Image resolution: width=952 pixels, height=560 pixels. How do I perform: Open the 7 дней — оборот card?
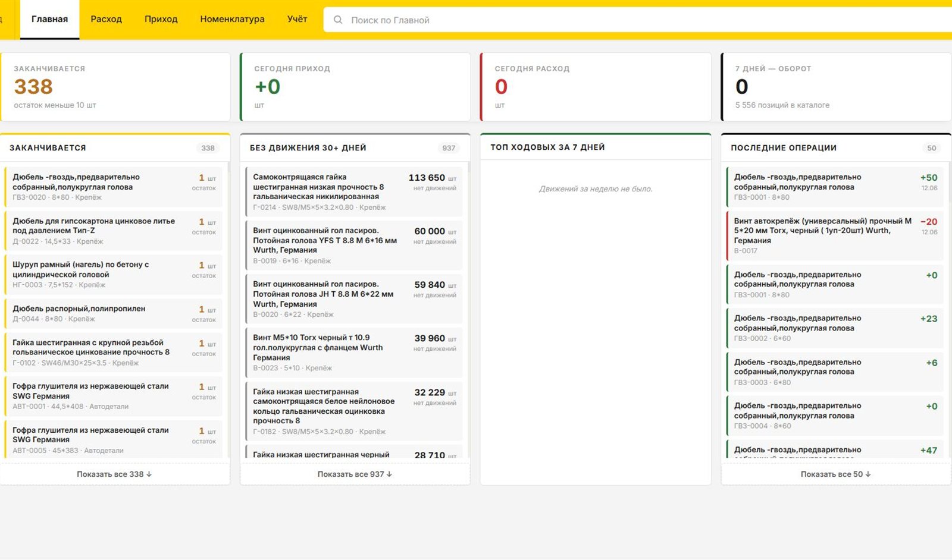pos(836,87)
